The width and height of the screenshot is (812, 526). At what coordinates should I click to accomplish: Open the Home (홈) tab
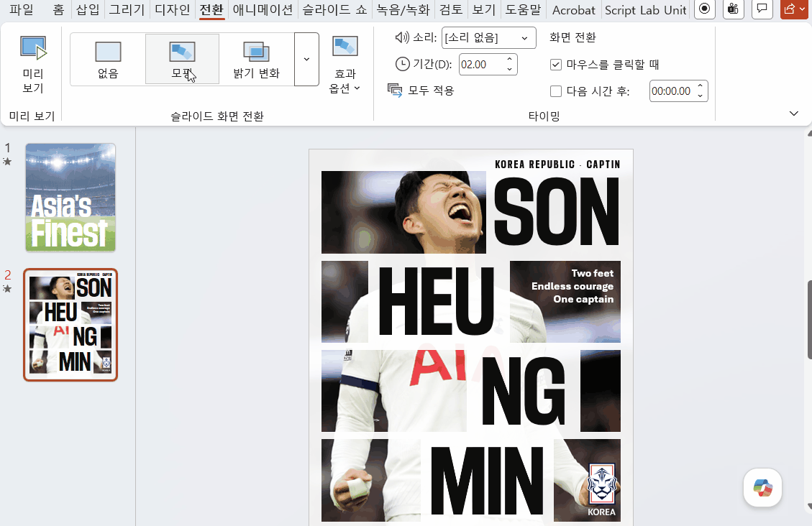coord(58,10)
